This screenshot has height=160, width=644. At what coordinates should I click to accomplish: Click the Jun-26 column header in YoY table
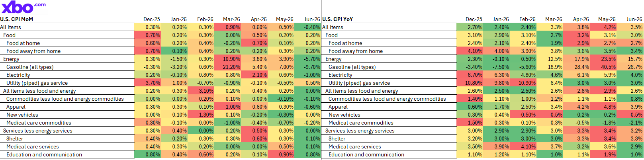634,19
